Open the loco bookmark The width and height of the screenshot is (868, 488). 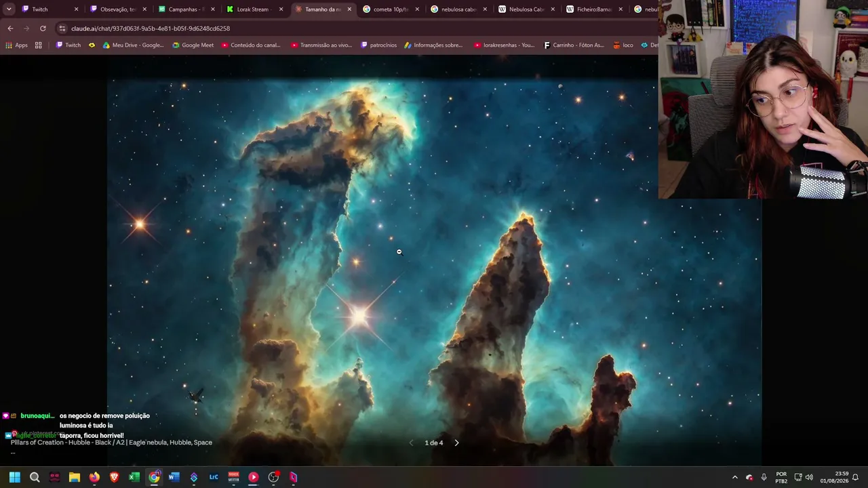pos(623,45)
